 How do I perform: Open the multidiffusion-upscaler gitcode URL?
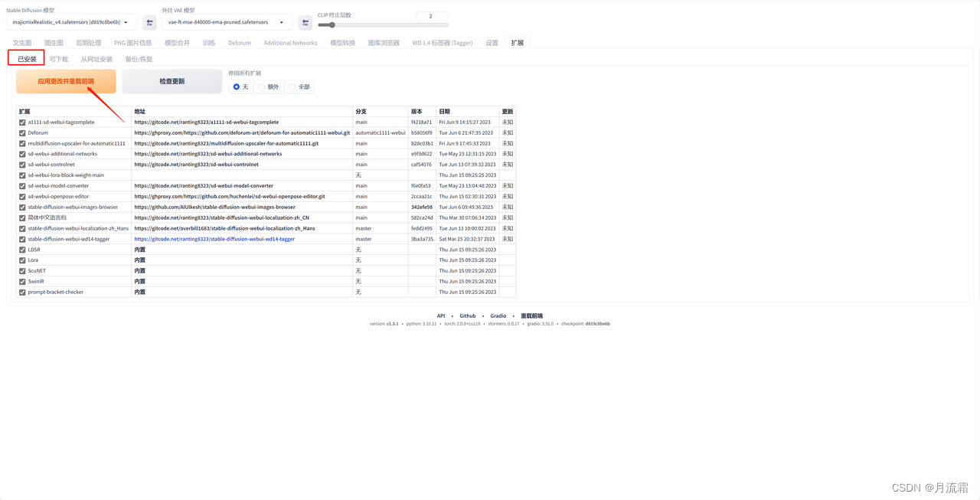coord(227,143)
